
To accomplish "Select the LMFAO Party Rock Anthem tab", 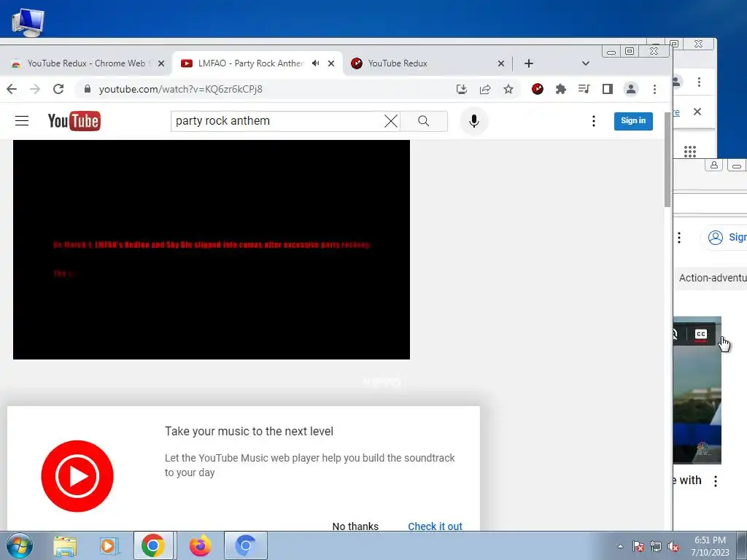I will click(x=245, y=63).
